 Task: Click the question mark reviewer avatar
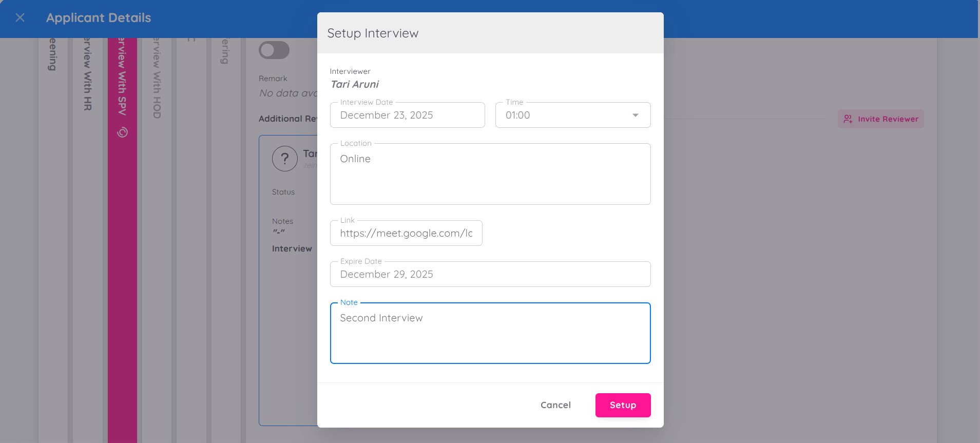coord(285,159)
